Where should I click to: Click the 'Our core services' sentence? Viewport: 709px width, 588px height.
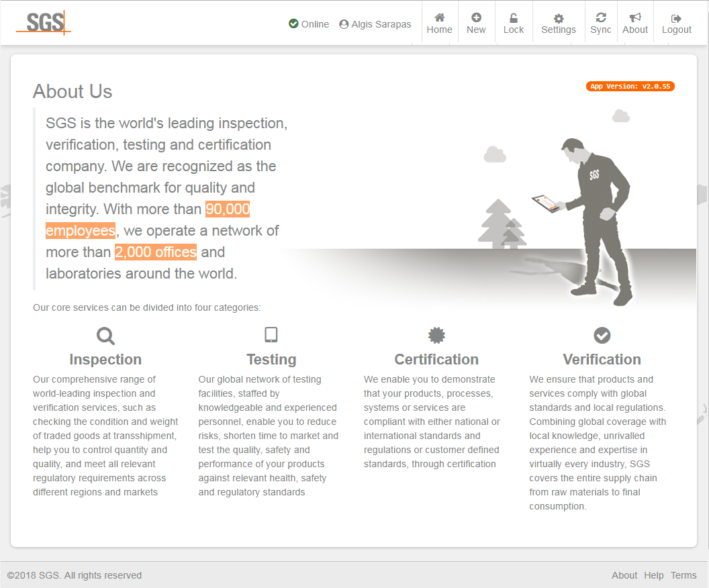click(147, 307)
